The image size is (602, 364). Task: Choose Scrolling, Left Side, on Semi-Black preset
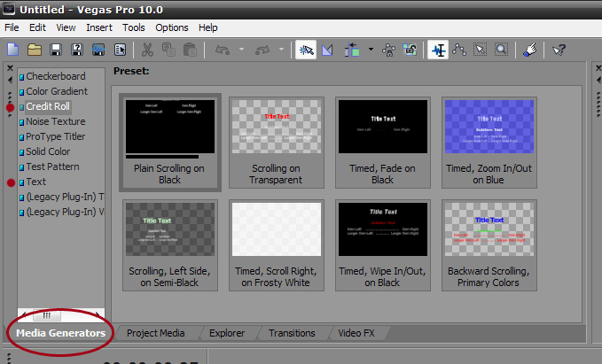click(170, 245)
